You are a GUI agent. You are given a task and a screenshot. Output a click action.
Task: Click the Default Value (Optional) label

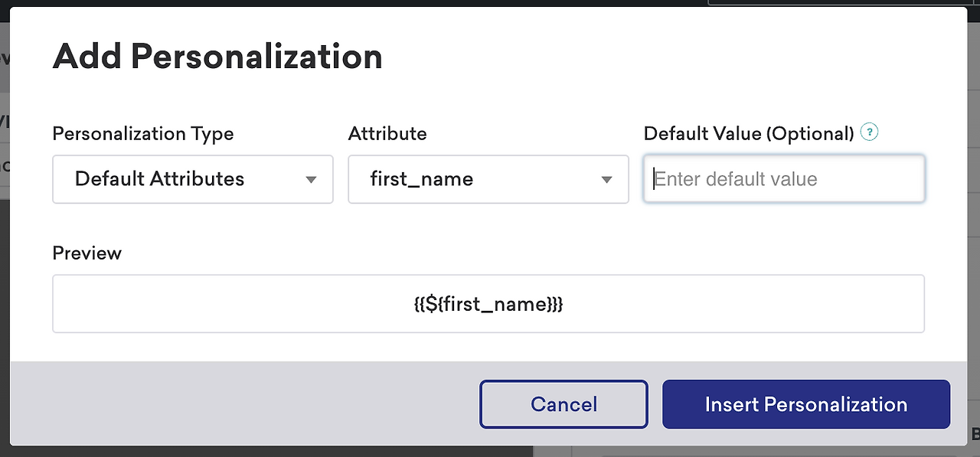(x=748, y=133)
